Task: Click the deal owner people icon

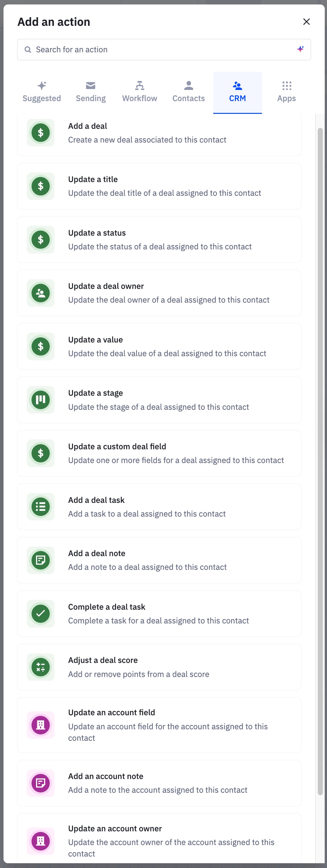Action: coord(40,293)
